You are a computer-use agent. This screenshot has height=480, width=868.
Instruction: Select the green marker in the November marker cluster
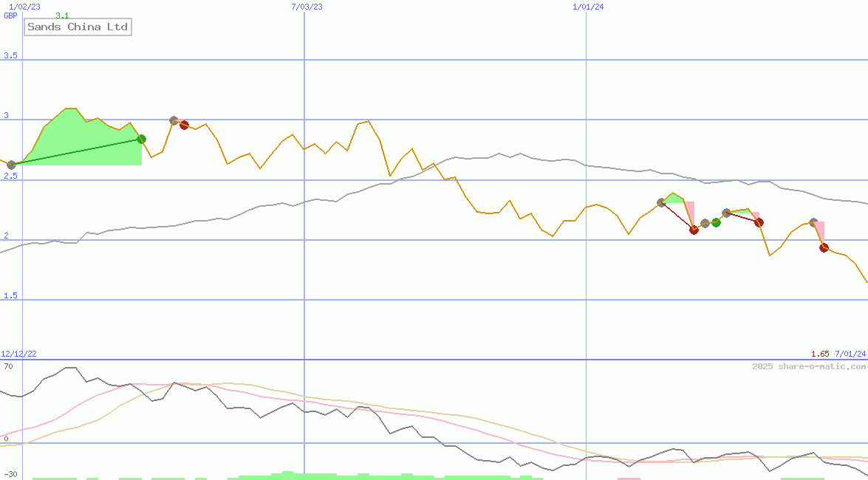716,222
